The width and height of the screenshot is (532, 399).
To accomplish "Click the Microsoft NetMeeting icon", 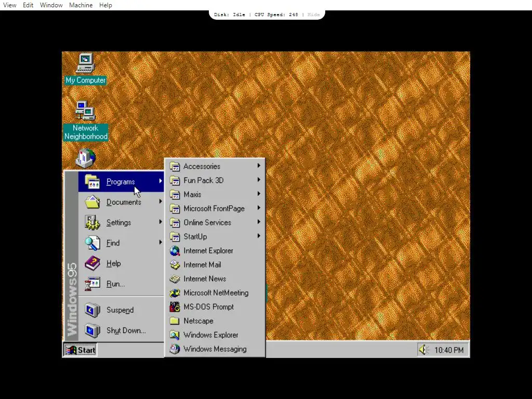I will click(175, 293).
